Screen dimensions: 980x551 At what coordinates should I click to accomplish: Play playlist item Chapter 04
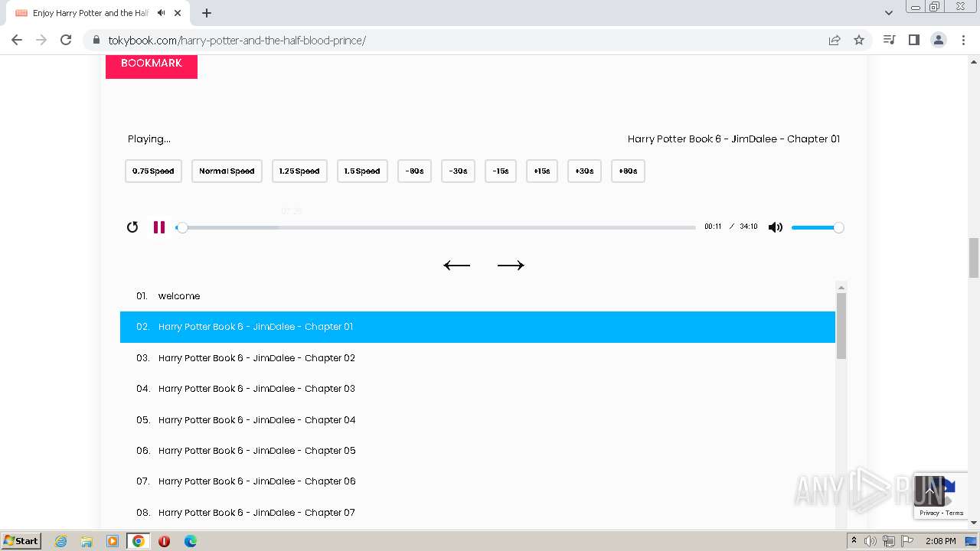click(x=478, y=420)
